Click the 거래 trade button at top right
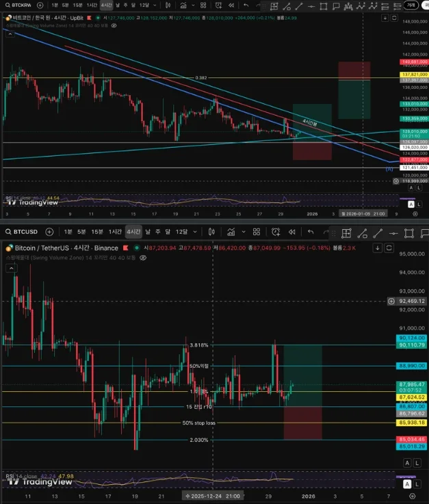 (x=411, y=5)
